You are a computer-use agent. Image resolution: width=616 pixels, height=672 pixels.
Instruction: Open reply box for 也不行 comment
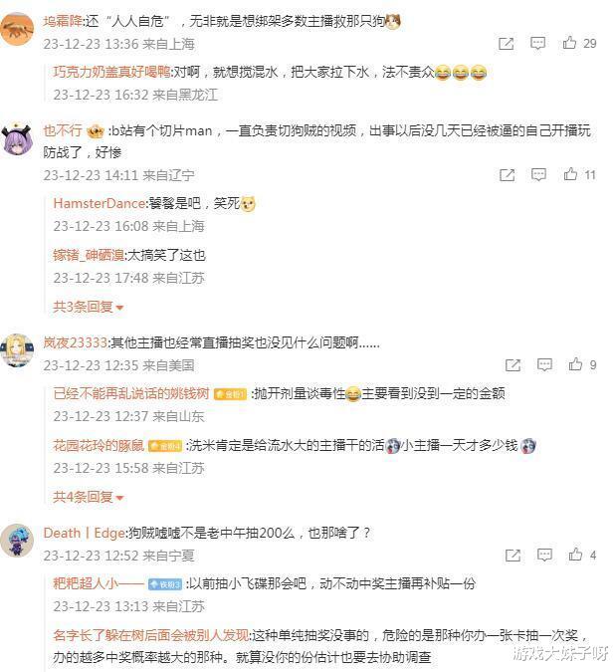coord(538,174)
